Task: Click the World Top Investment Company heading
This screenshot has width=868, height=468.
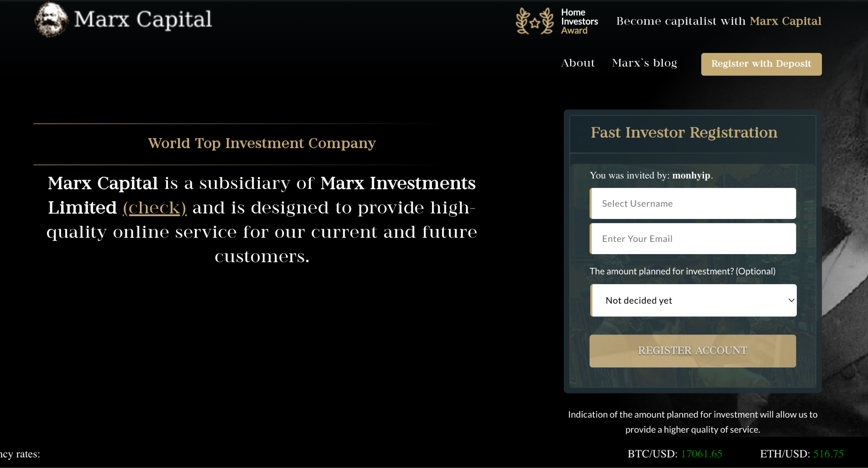Action: tap(262, 144)
